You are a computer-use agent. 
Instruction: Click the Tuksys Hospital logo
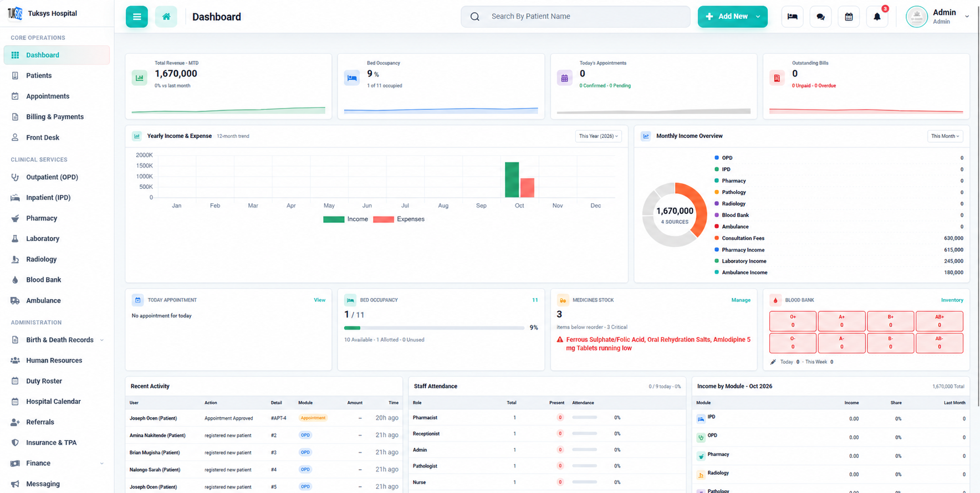(x=15, y=13)
